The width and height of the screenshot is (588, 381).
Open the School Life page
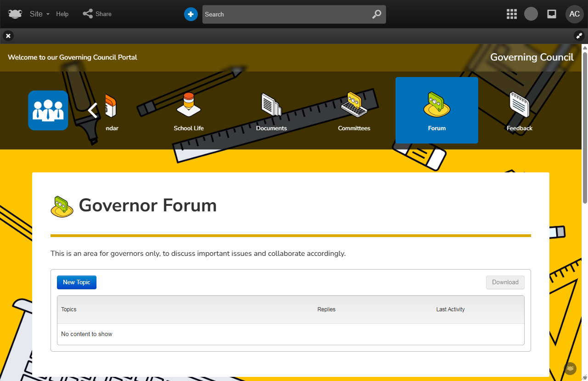[189, 110]
